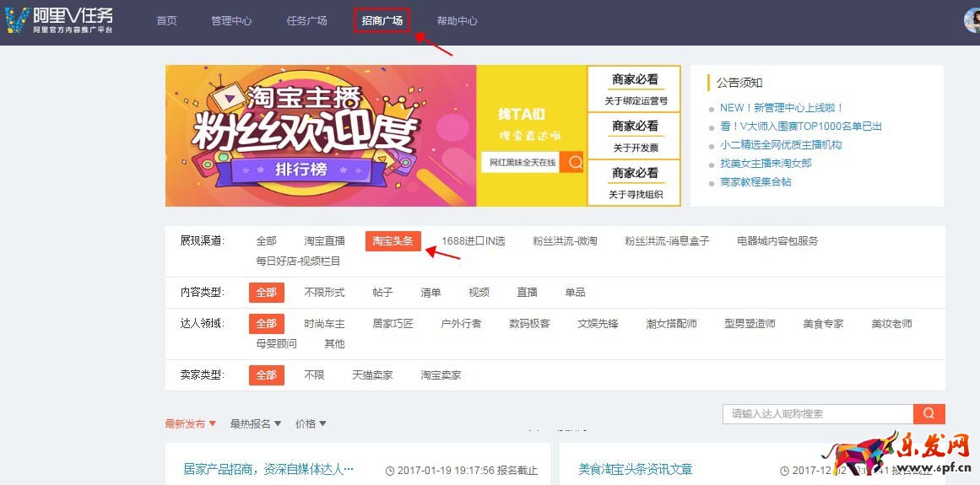
Task: Open listing 美食淘宝头条资讯文章
Action: point(636,469)
